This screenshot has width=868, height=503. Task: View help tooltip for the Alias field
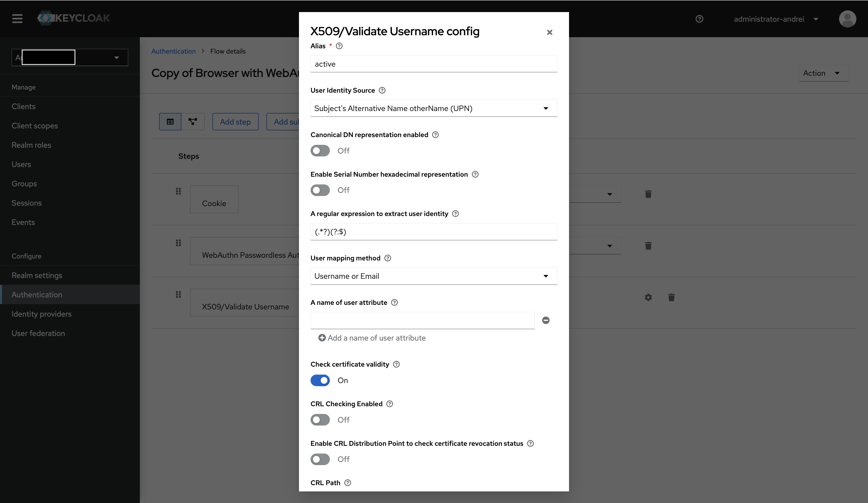point(339,46)
